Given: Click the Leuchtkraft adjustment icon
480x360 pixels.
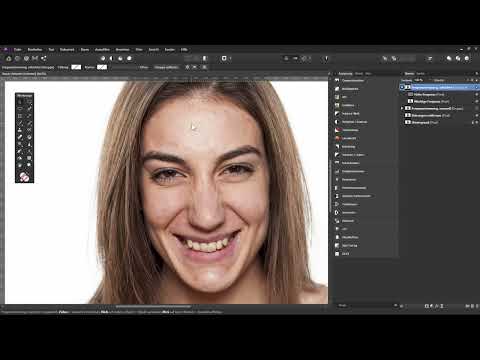Looking at the screenshot, I should click(337, 138).
